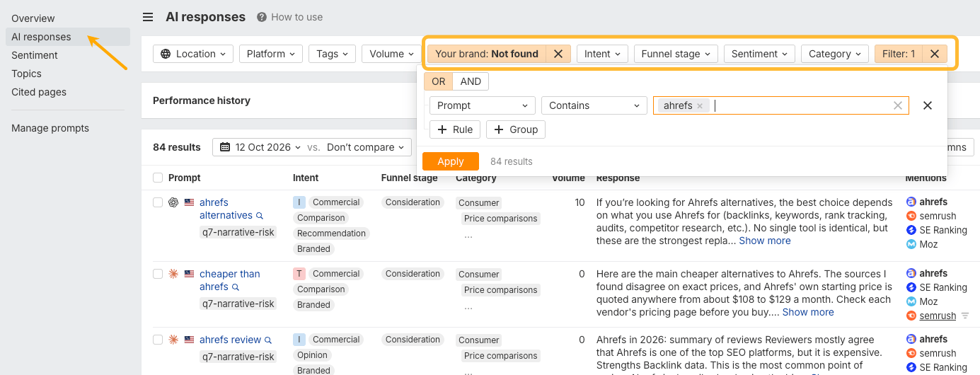Open Manage prompts in sidebar
This screenshot has width=980, height=375.
[x=50, y=128]
